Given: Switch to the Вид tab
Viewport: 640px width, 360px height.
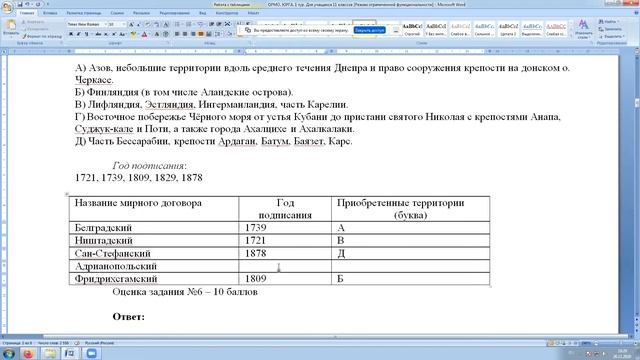Looking at the screenshot, I should pos(202,13).
